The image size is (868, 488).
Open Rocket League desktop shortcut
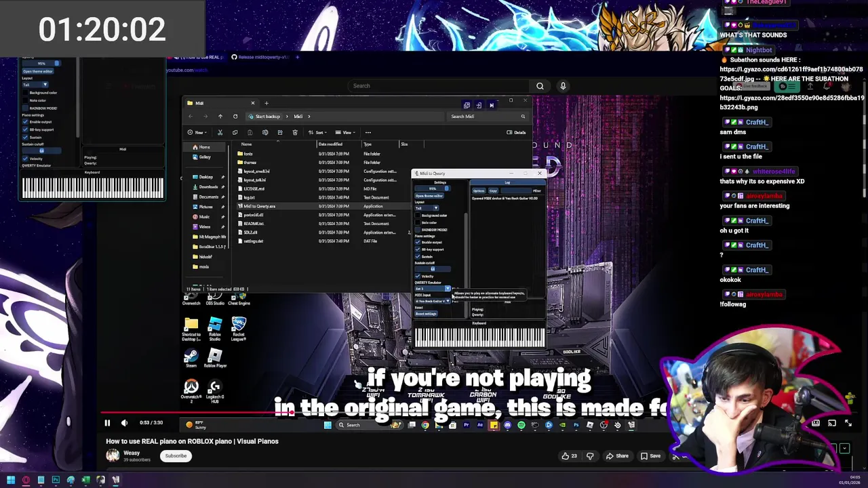[238, 328]
